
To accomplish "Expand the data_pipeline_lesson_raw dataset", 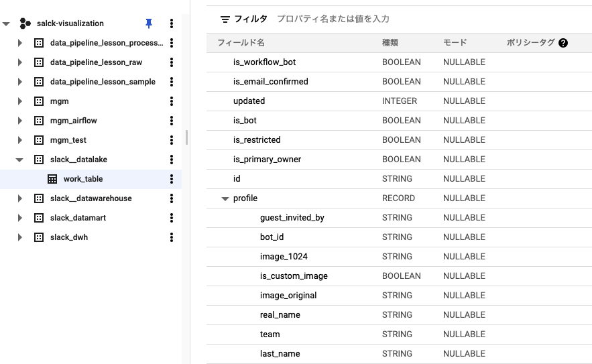I will (20, 62).
